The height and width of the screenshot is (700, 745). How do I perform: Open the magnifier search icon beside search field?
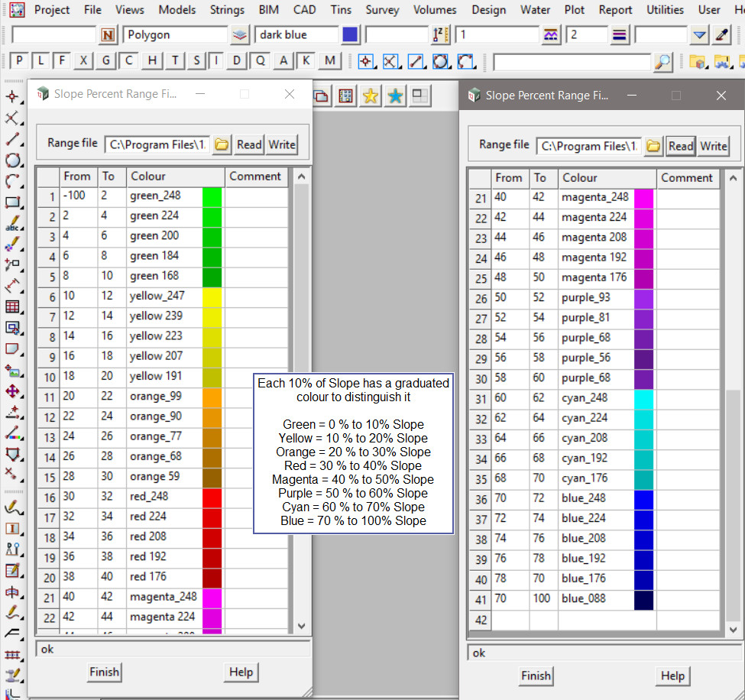[663, 62]
